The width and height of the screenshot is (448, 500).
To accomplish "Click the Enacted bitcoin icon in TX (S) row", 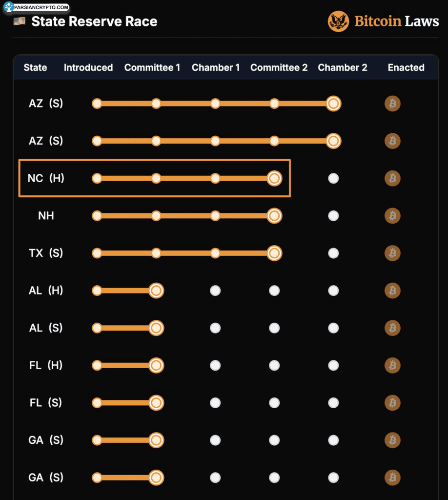I will pos(392,253).
